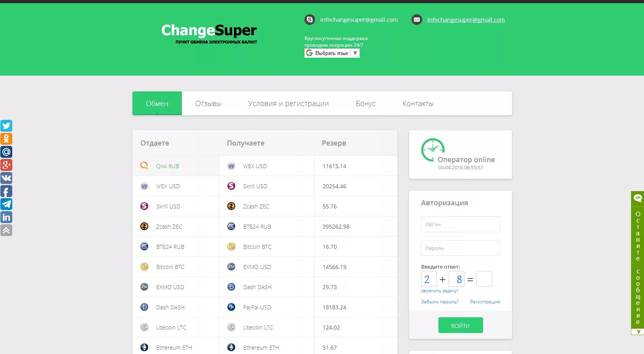Select Skrill USD in Отдаете column

[x=176, y=206]
